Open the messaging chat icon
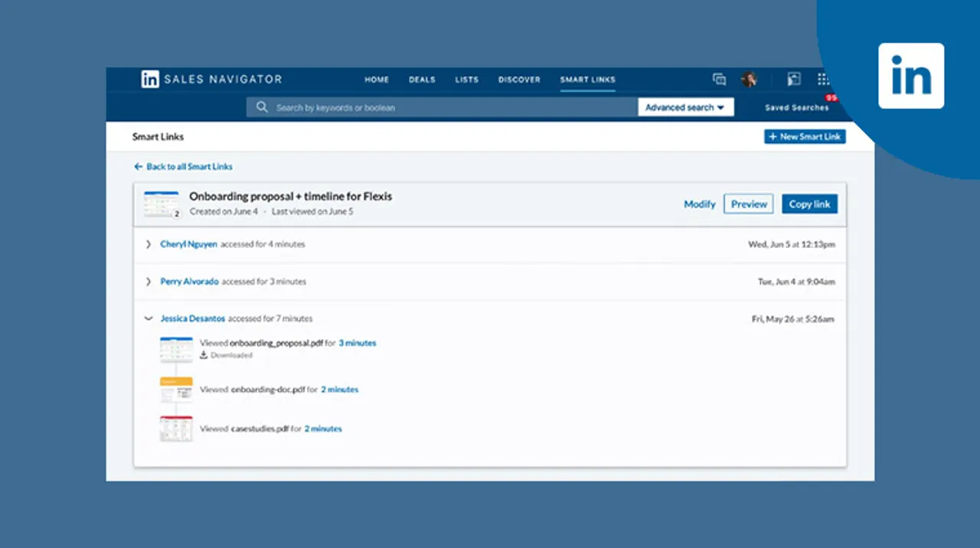This screenshot has height=548, width=980. click(x=719, y=79)
